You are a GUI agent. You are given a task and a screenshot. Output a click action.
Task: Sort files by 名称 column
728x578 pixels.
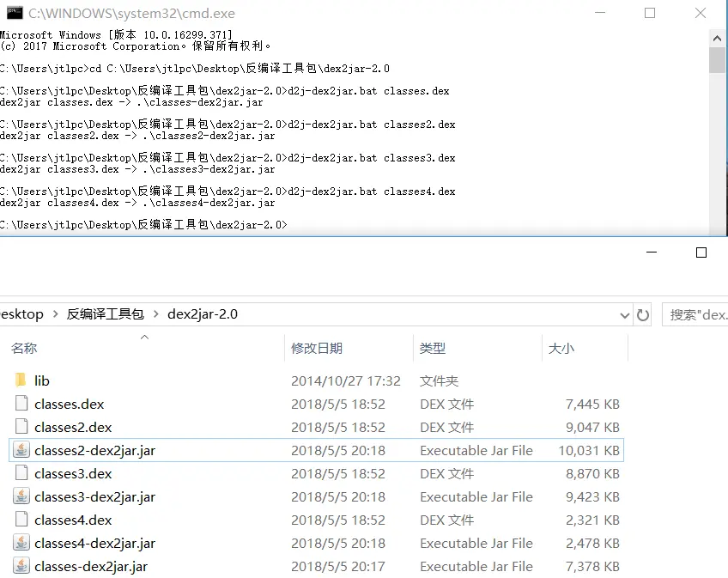(x=24, y=348)
